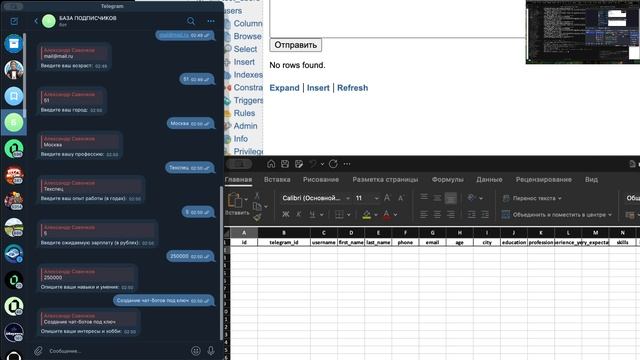Click the font color red A swatch
Screen dimensions: 640x360
pyautogui.click(x=387, y=215)
